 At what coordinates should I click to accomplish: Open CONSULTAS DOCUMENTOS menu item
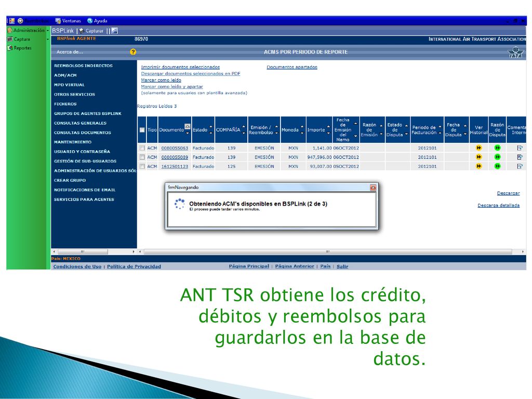click(x=83, y=132)
